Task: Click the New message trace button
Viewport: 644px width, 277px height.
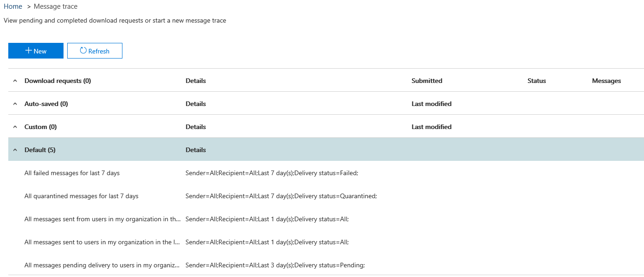Action: (36, 51)
